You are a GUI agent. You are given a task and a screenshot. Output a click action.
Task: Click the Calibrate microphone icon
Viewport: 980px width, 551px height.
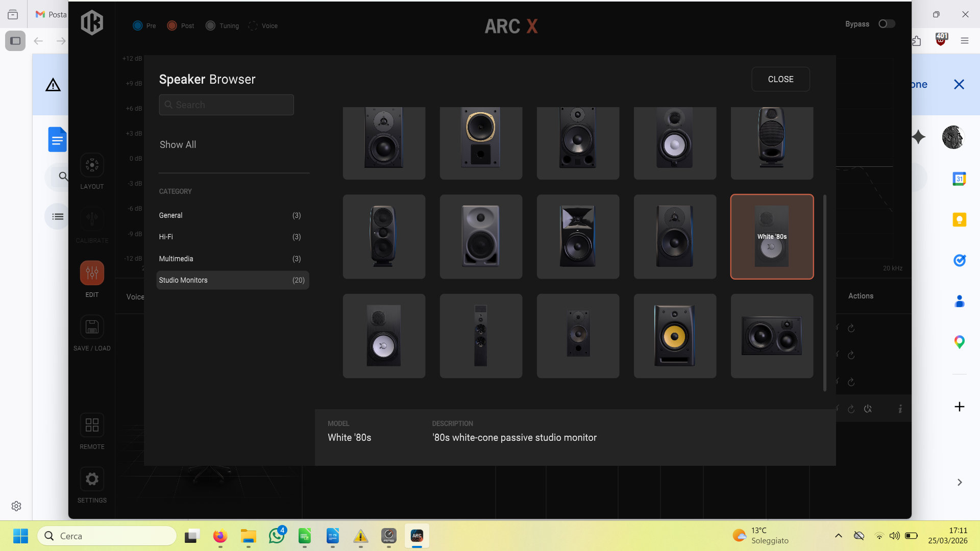92,219
